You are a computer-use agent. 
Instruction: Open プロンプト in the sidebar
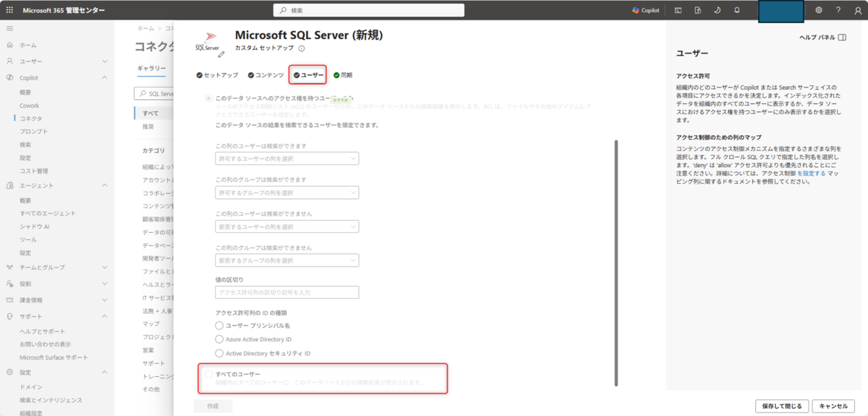[34, 131]
